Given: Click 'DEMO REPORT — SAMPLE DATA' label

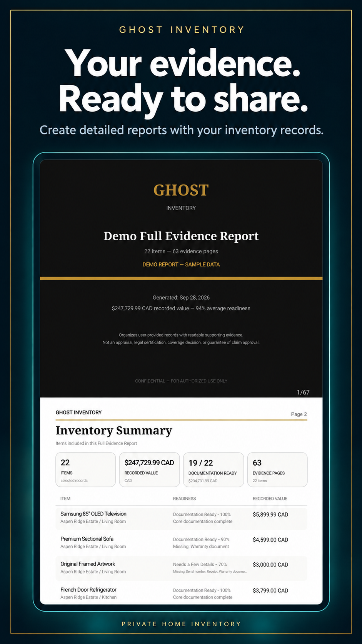Looking at the screenshot, I should tap(181, 265).
